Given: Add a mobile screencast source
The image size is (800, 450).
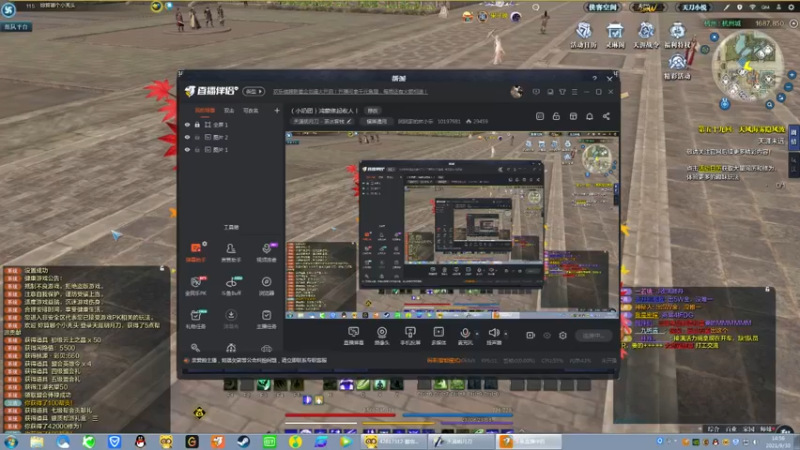Looking at the screenshot, I should 410,336.
